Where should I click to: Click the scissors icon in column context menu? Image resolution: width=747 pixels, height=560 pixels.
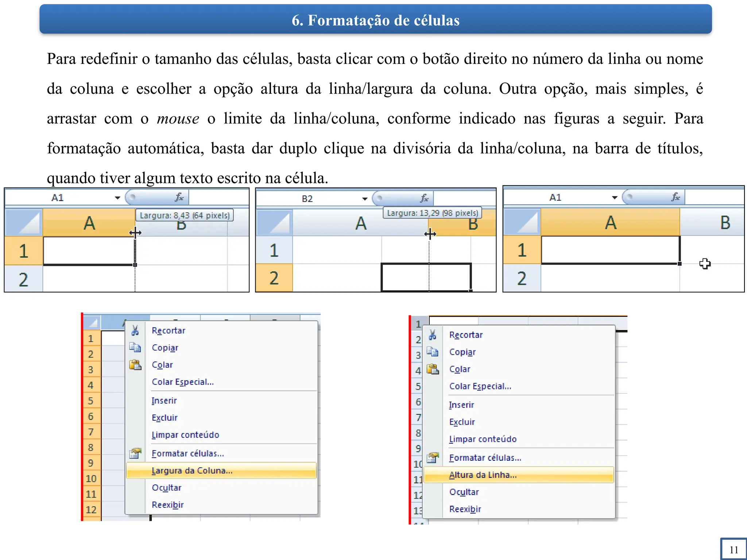(x=135, y=330)
